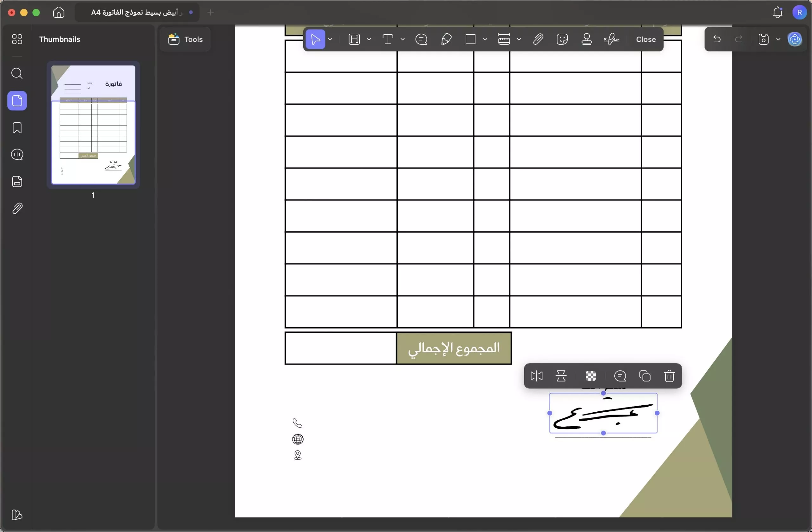The width and height of the screenshot is (812, 532).
Task: Open search in the left sidebar
Action: tap(17, 73)
